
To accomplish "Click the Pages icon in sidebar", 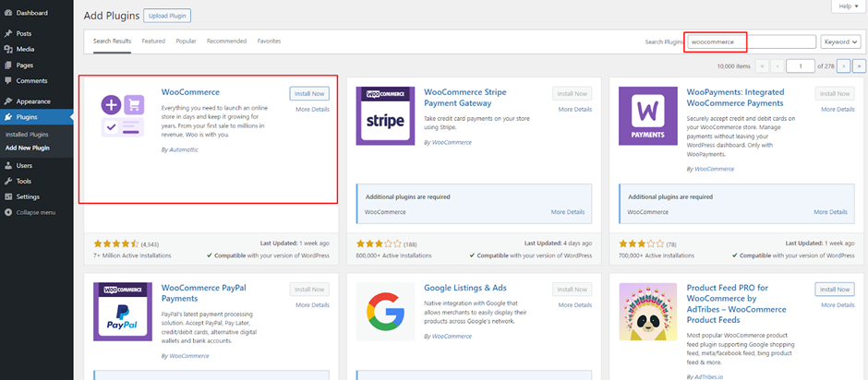I will click(x=8, y=65).
